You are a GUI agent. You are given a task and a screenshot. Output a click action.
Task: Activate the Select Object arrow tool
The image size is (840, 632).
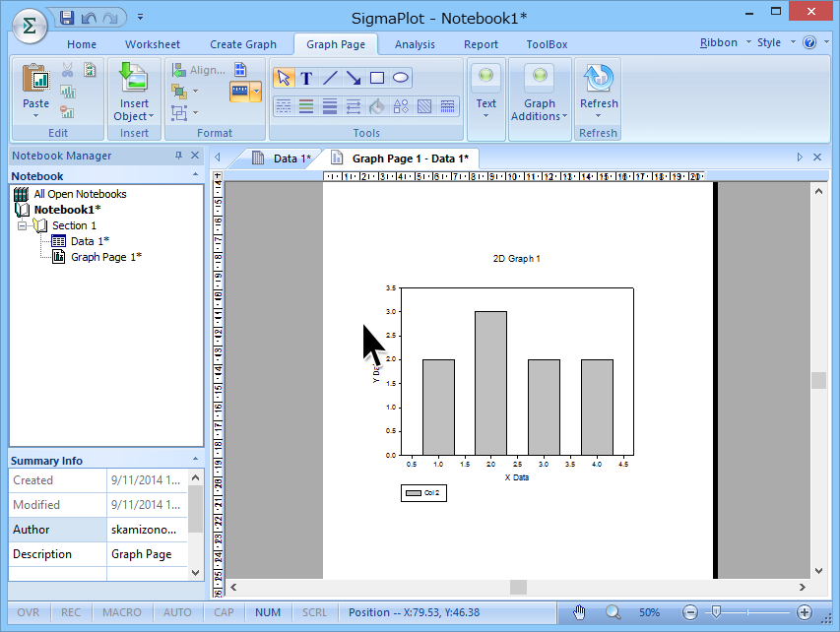[284, 78]
